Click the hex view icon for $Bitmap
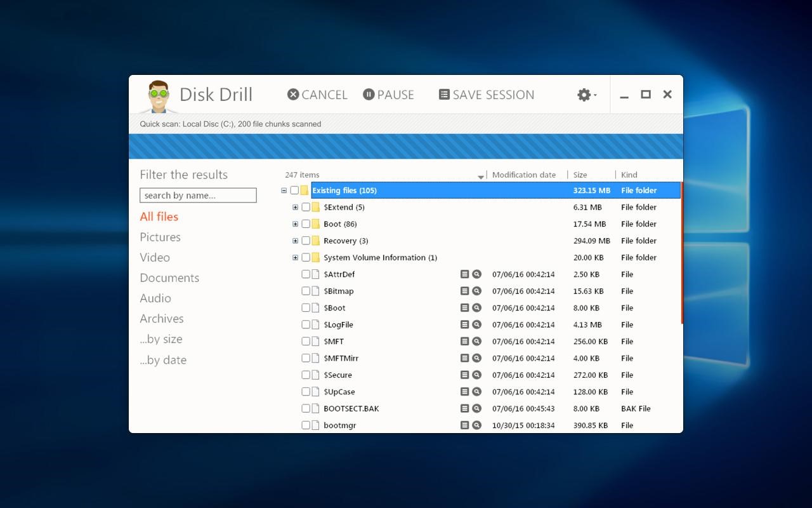Image resolution: width=812 pixels, height=508 pixels. click(464, 291)
